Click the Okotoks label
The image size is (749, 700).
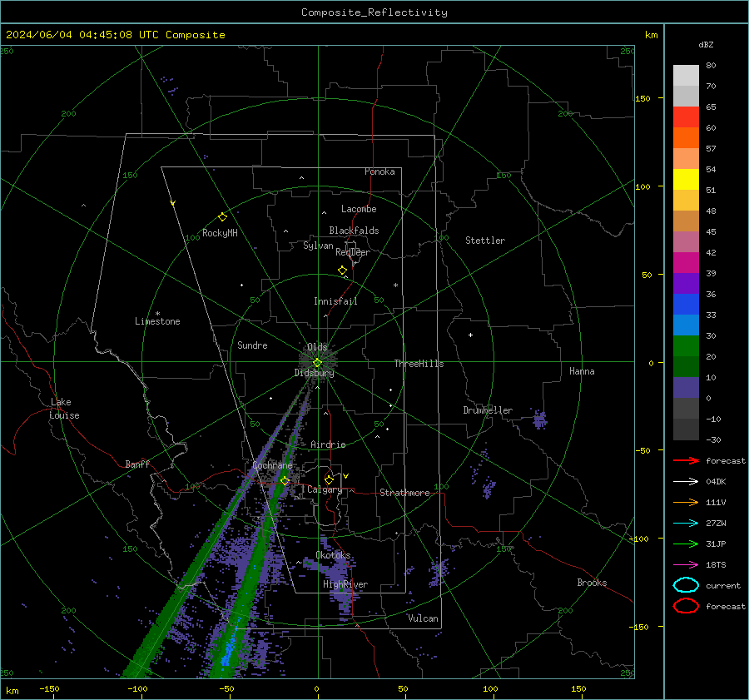tap(333, 555)
